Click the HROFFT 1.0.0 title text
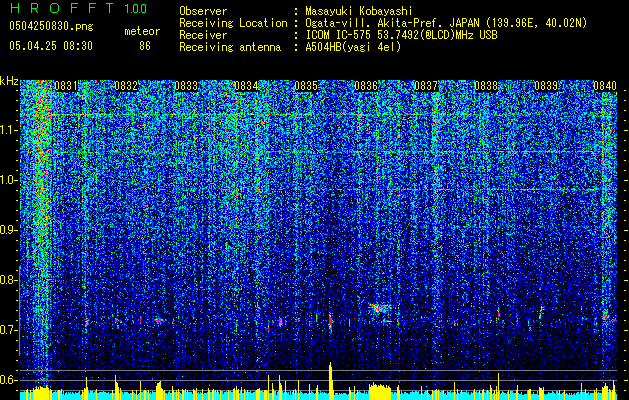This screenshot has width=629, height=400. point(79,8)
